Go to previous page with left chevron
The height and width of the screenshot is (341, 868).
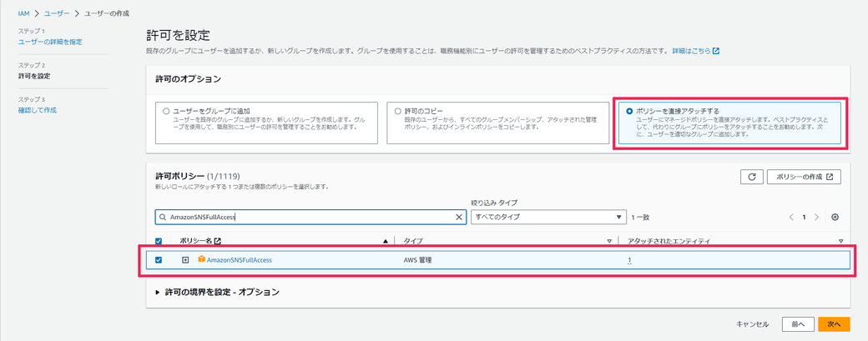791,218
